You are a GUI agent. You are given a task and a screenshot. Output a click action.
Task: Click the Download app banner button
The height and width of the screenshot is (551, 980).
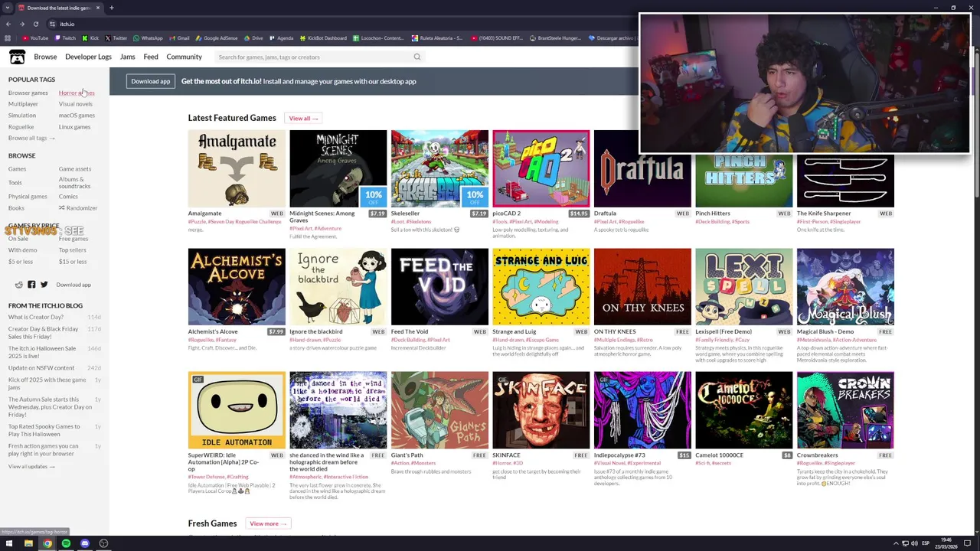click(x=151, y=81)
